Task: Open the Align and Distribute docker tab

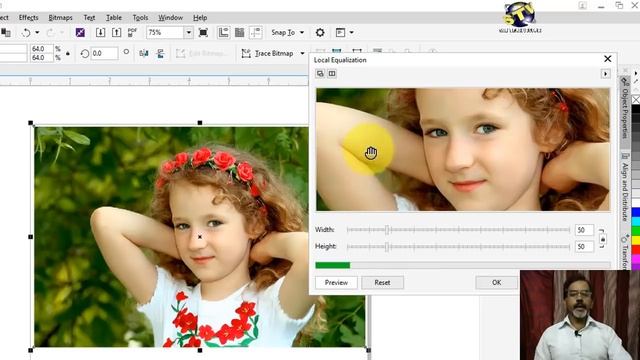Action: pyautogui.click(x=624, y=187)
